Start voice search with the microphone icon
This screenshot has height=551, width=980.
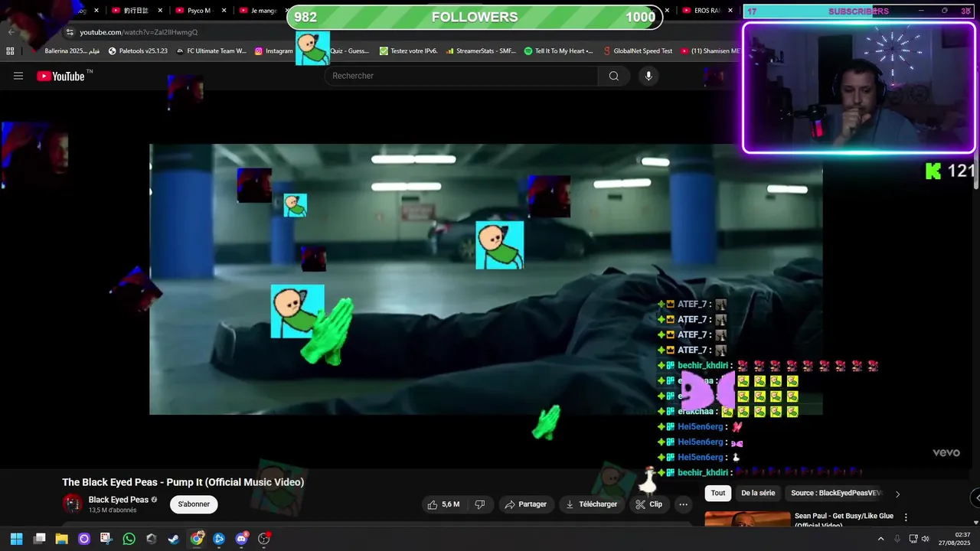pyautogui.click(x=648, y=76)
